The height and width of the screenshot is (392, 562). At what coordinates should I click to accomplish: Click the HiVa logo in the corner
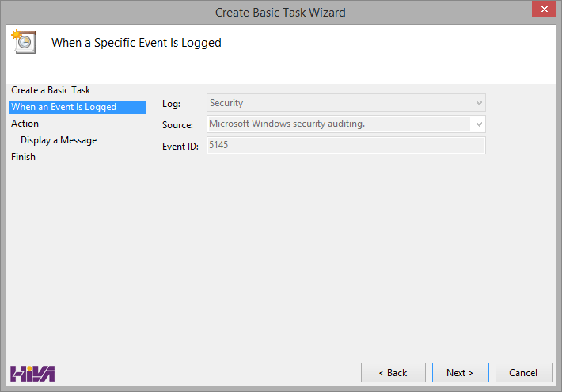tap(32, 373)
